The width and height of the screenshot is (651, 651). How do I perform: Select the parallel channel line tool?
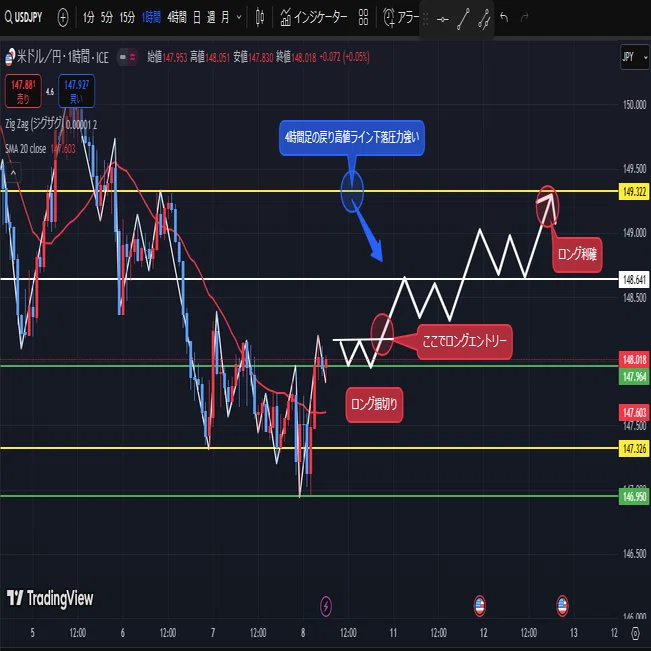(x=484, y=19)
